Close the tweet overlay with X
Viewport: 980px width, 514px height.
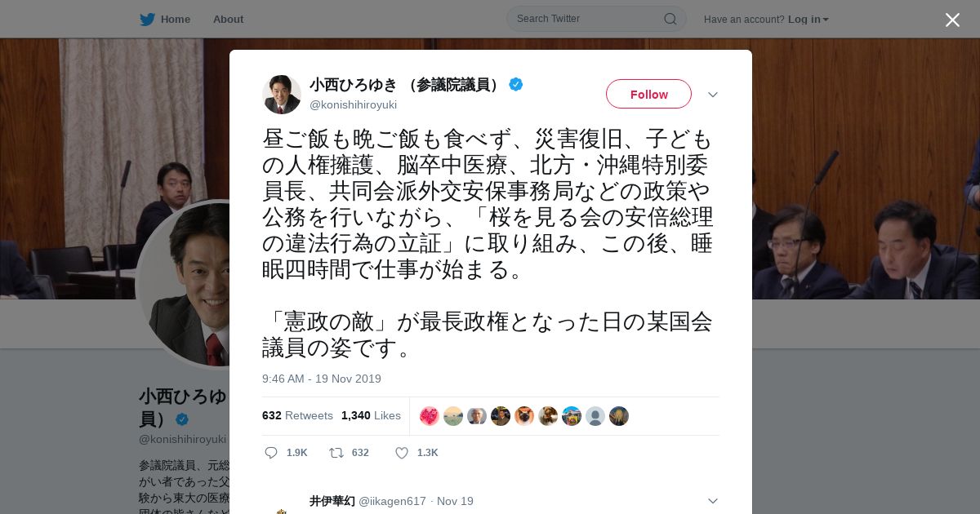click(x=952, y=20)
